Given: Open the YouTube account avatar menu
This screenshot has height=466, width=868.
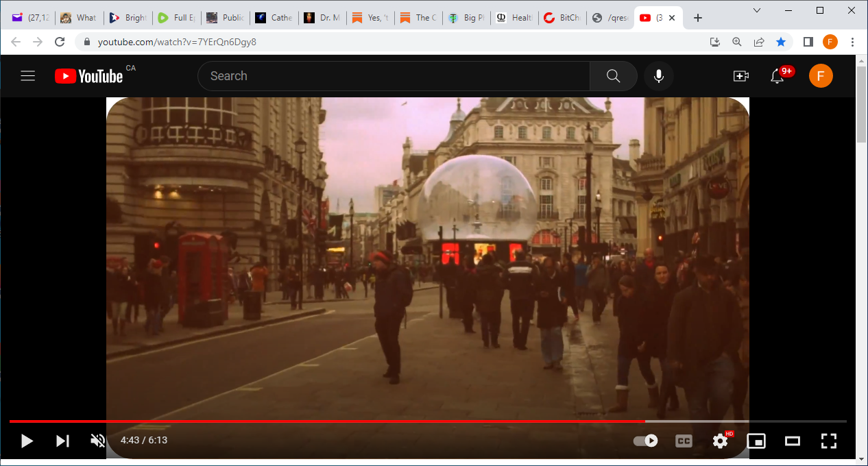Looking at the screenshot, I should (821, 76).
